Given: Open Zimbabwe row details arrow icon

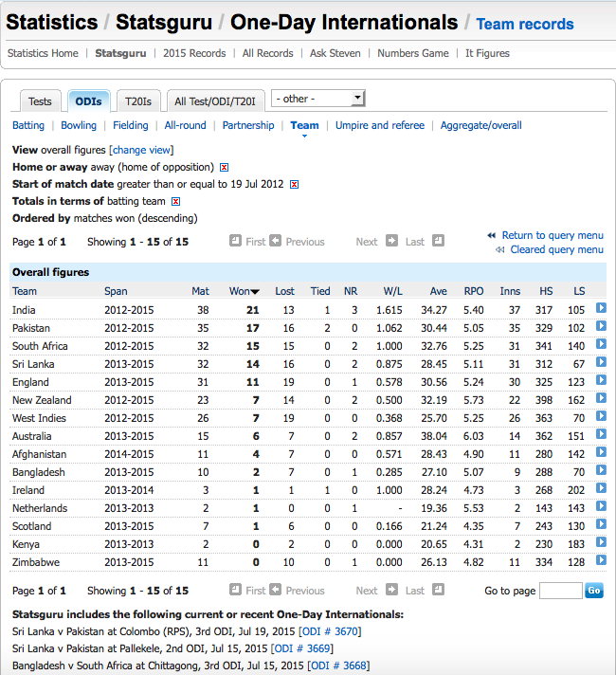Looking at the screenshot, I should point(601,560).
